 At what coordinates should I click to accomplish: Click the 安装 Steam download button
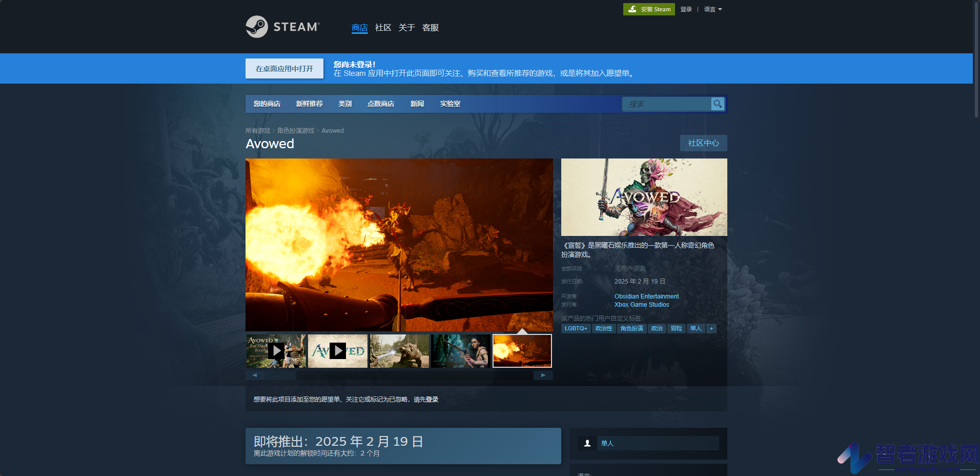[x=649, y=9]
